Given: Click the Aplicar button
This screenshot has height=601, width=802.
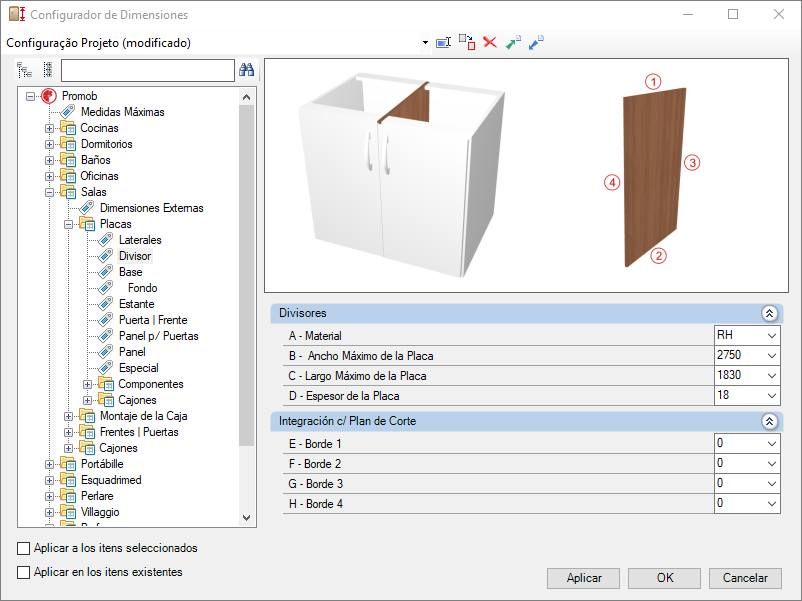Looking at the screenshot, I should pos(584,578).
